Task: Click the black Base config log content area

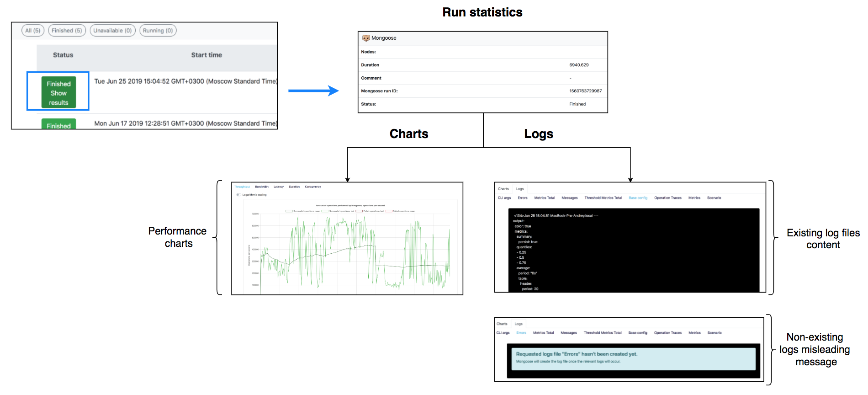Action: click(x=634, y=250)
